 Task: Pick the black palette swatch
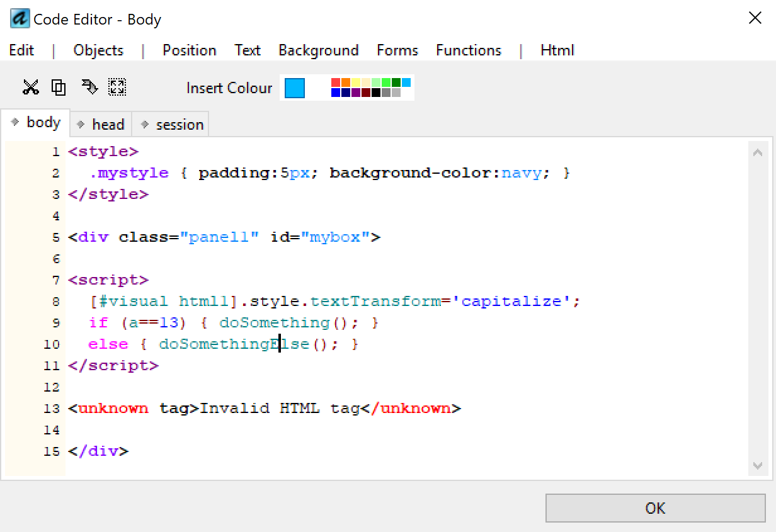[x=376, y=93]
